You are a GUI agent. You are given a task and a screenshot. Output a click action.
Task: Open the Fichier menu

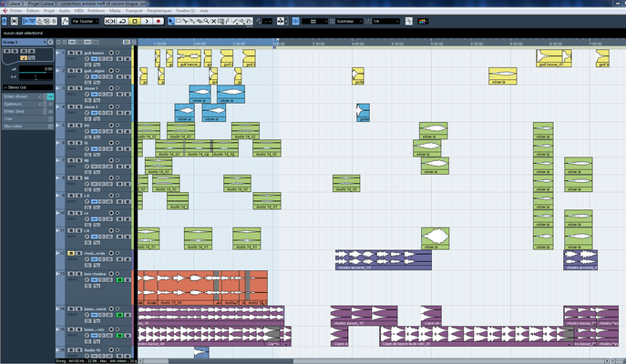click(16, 11)
